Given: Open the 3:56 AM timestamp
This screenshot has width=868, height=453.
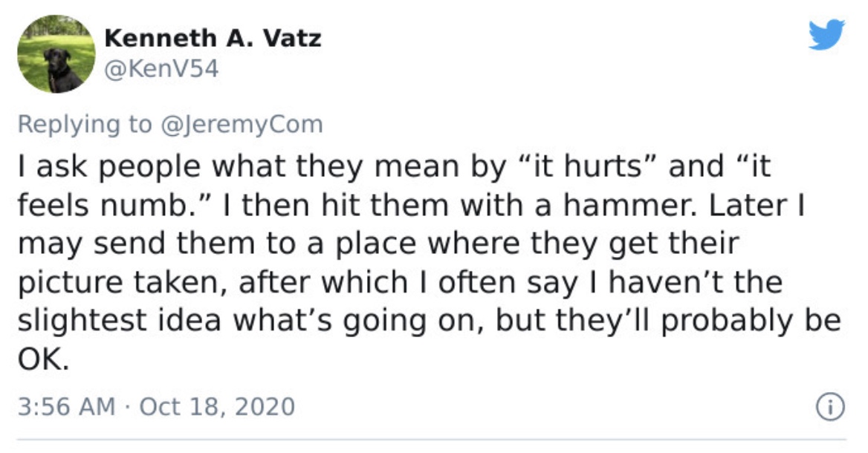Looking at the screenshot, I should point(66,406).
